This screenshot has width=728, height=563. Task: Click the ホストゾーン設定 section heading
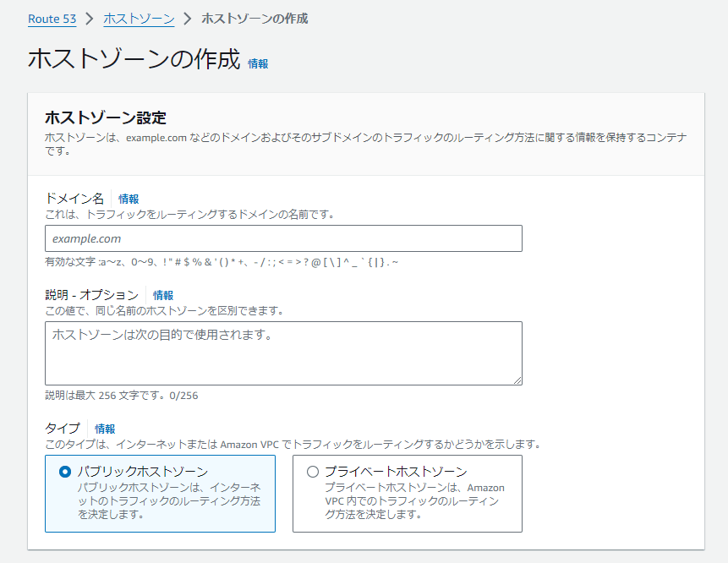[x=106, y=118]
